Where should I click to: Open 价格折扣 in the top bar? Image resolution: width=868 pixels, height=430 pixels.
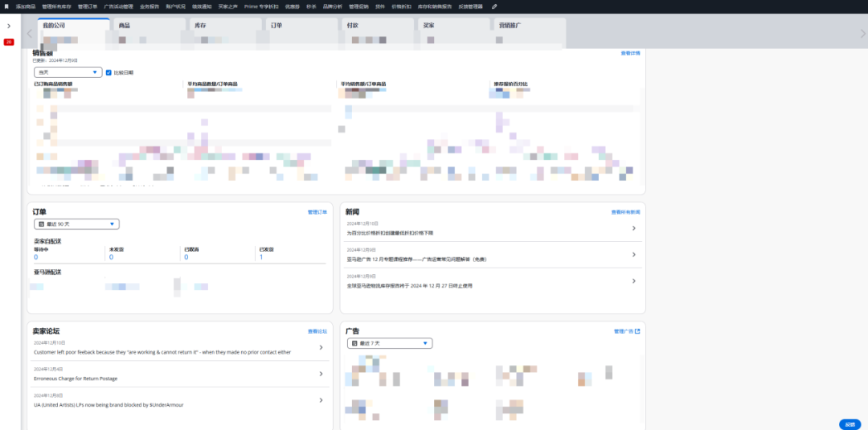coord(401,6)
